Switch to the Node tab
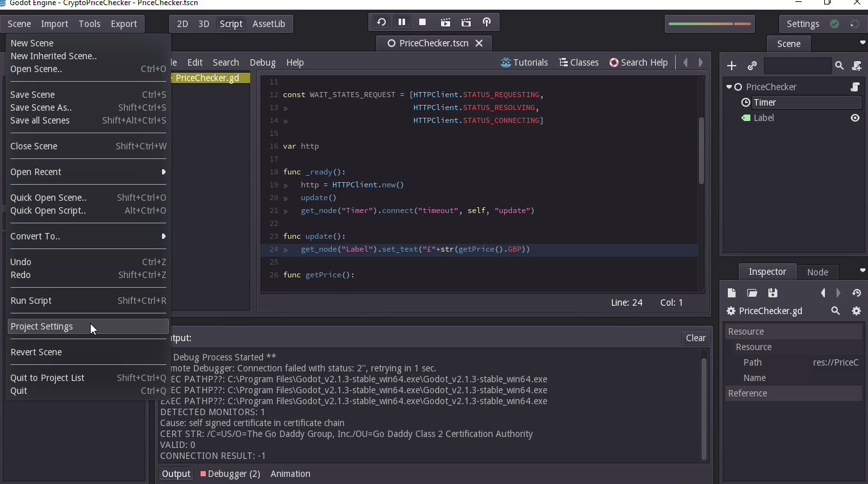This screenshot has width=868, height=484. (x=817, y=272)
